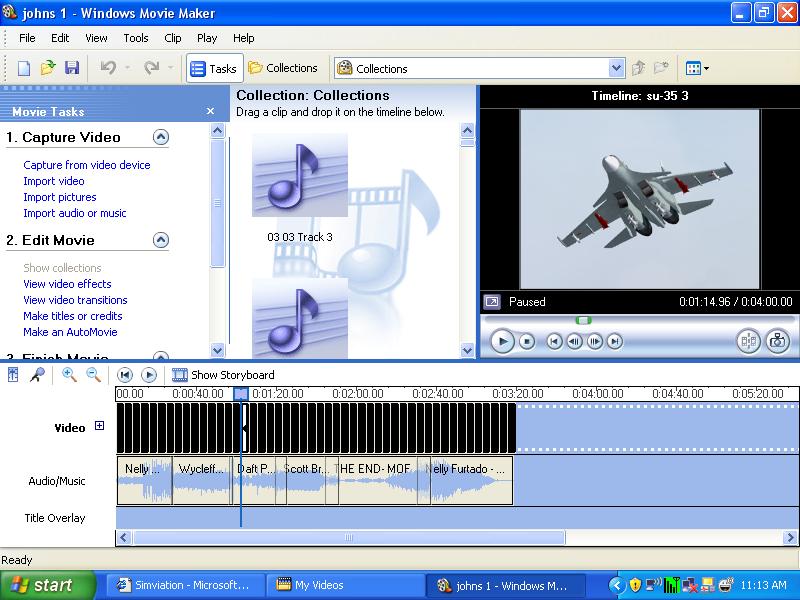Go up one level icon
This screenshot has width=800, height=600.
[x=638, y=68]
